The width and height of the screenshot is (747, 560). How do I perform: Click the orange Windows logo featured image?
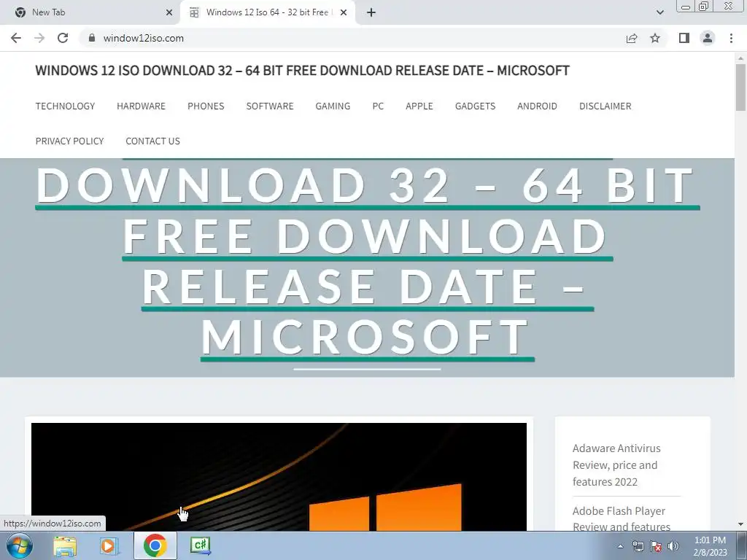[279, 477]
